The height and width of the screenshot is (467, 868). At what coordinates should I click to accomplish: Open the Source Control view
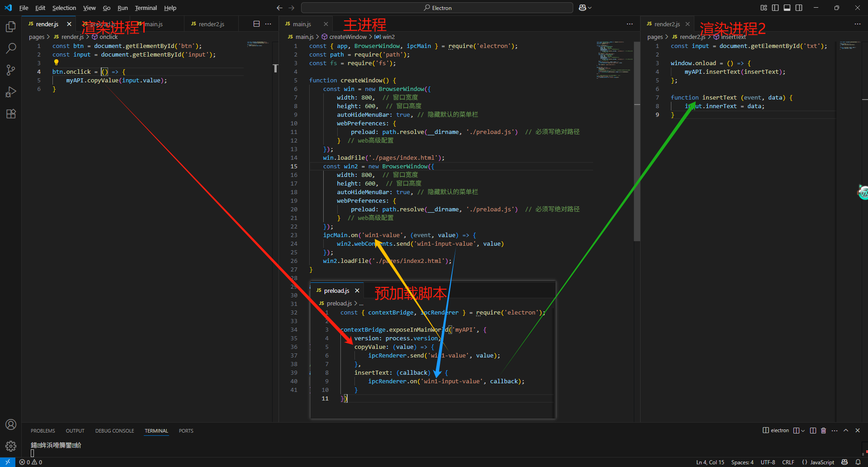[x=11, y=70]
